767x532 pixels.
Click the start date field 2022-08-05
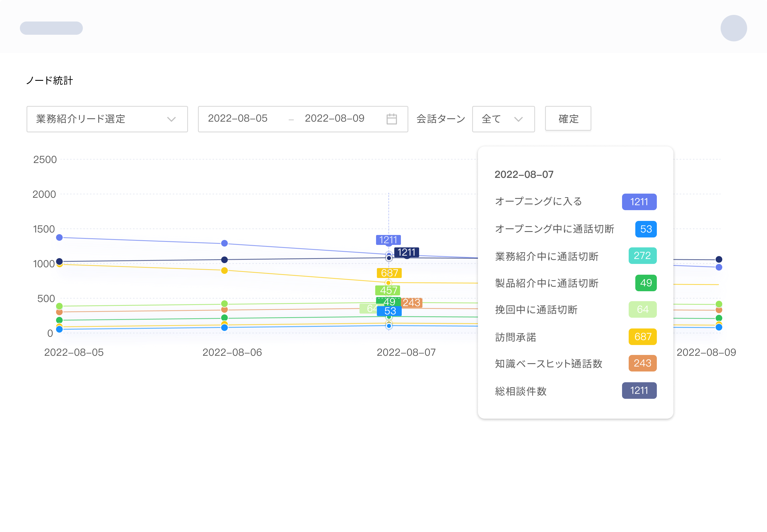(x=237, y=119)
